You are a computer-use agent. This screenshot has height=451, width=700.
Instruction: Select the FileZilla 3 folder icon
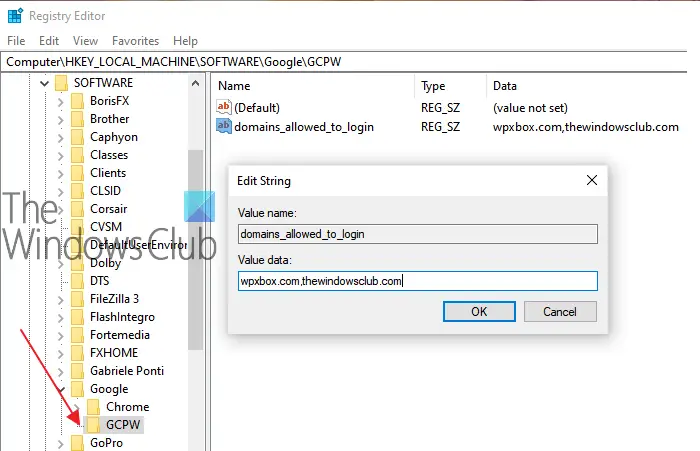coord(77,299)
